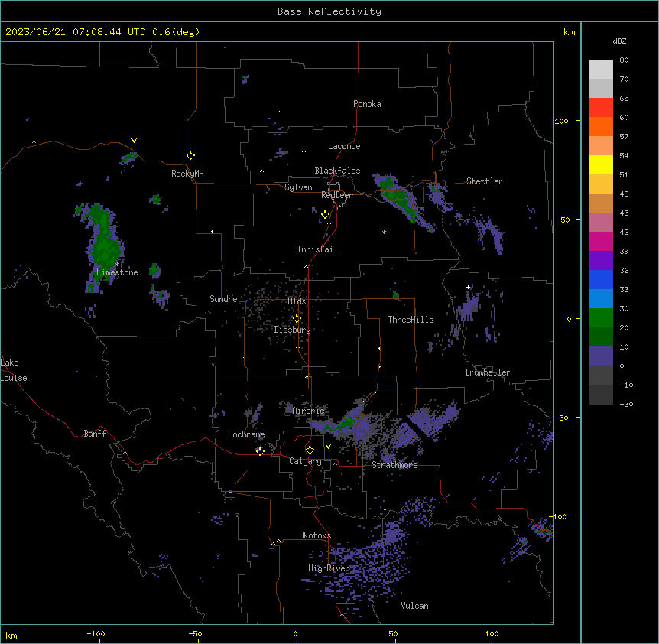Click the 65 value in the dBZ legend
The image size is (659, 644).
click(x=624, y=98)
